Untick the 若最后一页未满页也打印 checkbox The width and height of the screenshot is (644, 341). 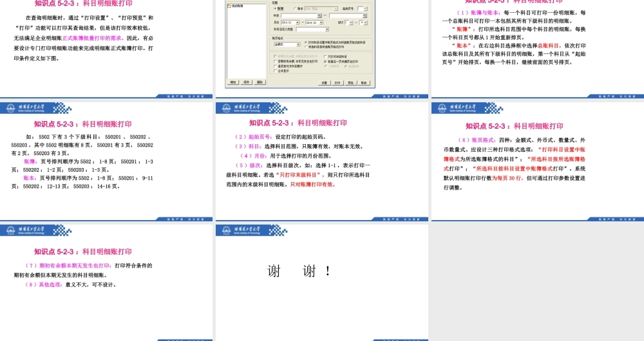coord(325,62)
